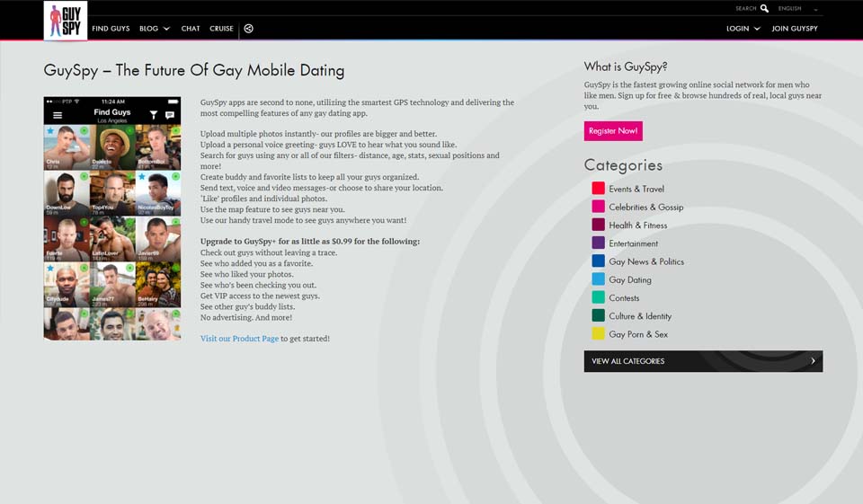Click the search magnifying glass icon

[x=765, y=8]
